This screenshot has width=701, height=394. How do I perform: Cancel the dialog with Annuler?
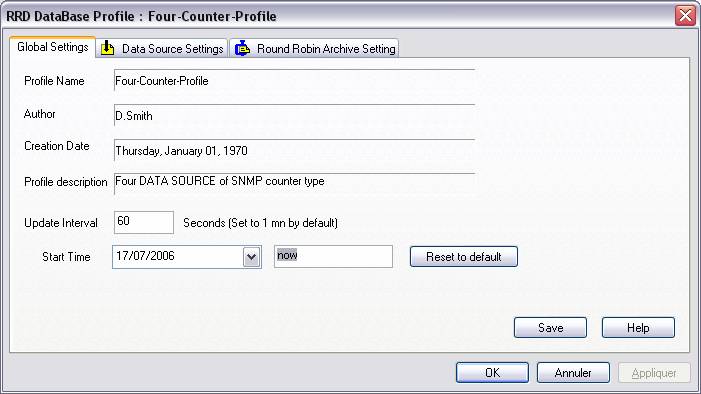[x=573, y=373]
